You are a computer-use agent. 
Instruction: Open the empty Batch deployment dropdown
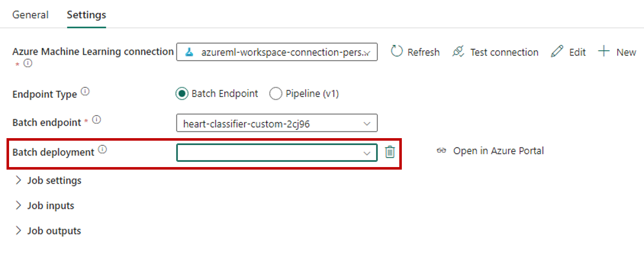pyautogui.click(x=277, y=153)
